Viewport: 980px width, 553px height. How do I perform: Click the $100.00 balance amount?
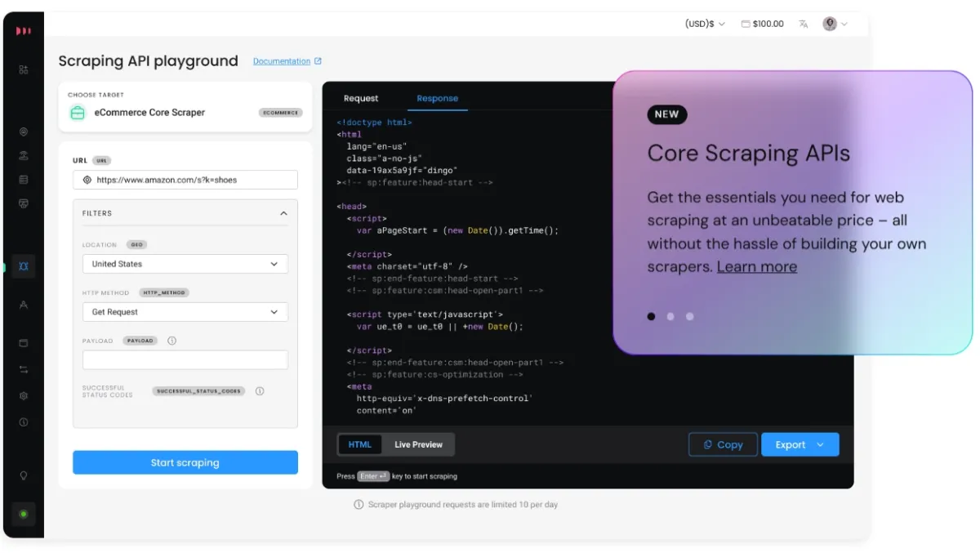click(768, 24)
